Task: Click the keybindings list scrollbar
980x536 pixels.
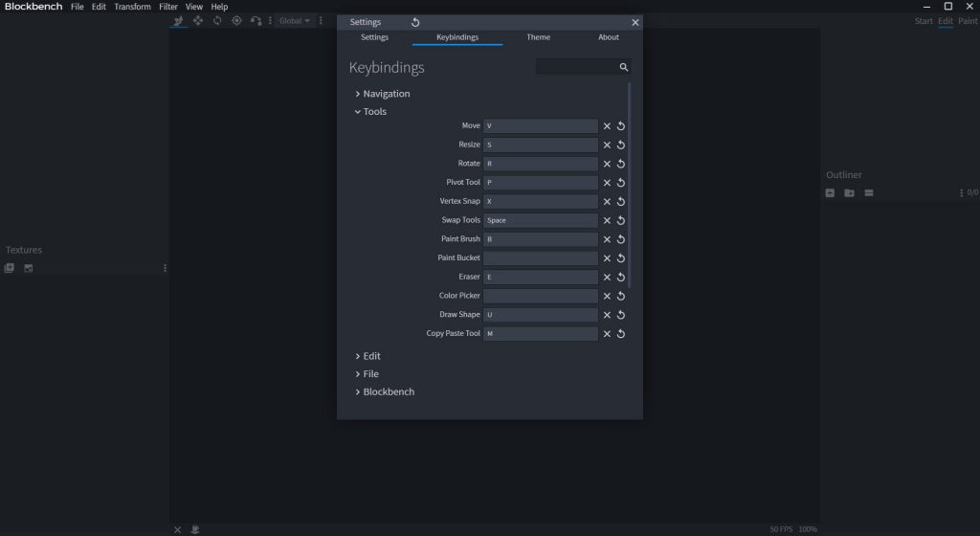Action: point(629,185)
